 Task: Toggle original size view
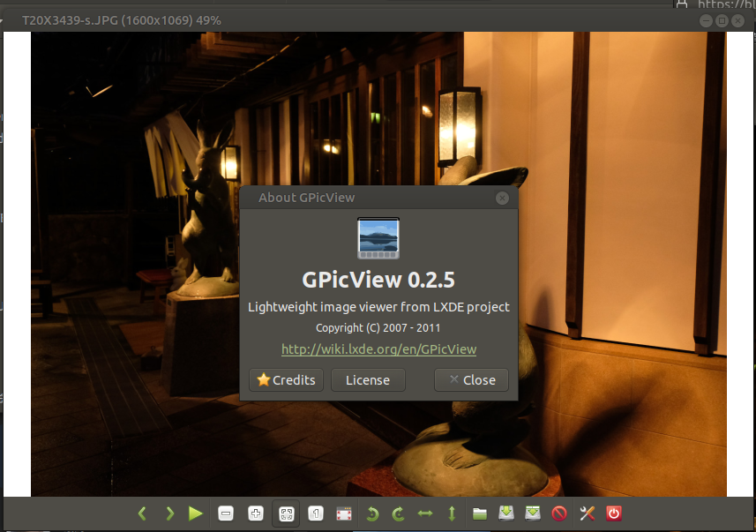point(315,513)
